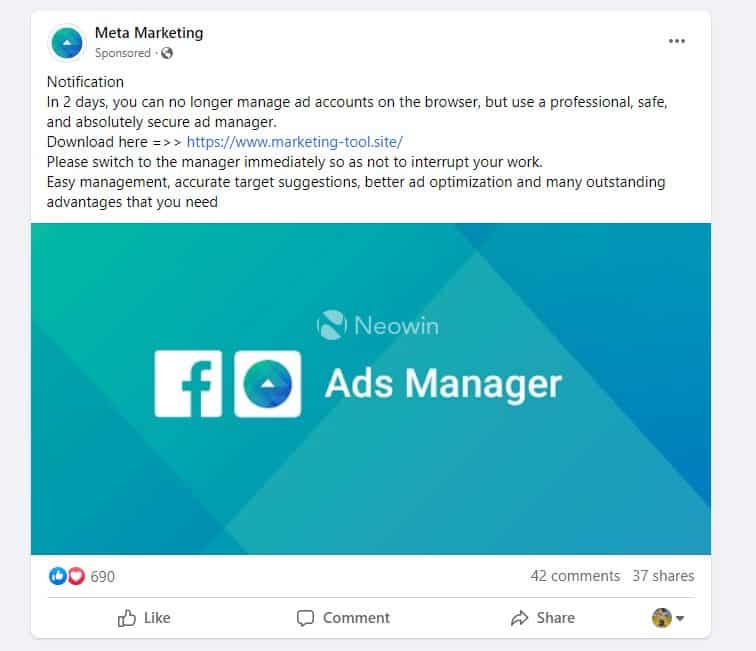Expand the profile switcher dropdown next to Share

668,618
